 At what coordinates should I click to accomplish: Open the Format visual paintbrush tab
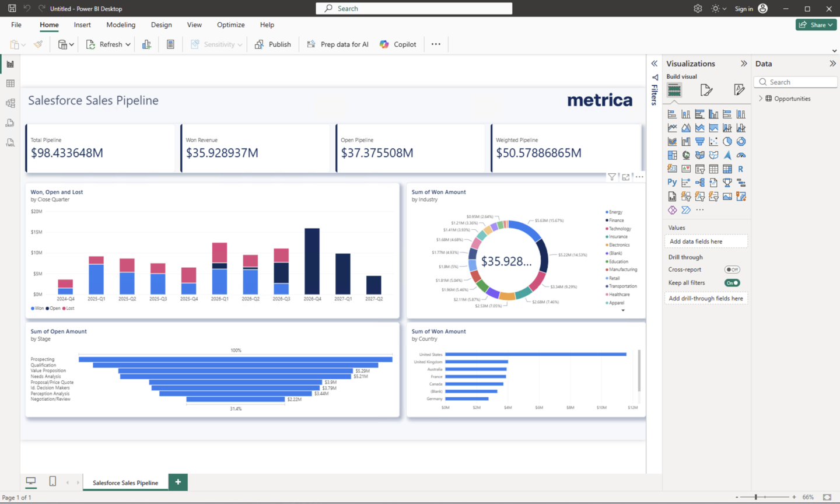(706, 90)
